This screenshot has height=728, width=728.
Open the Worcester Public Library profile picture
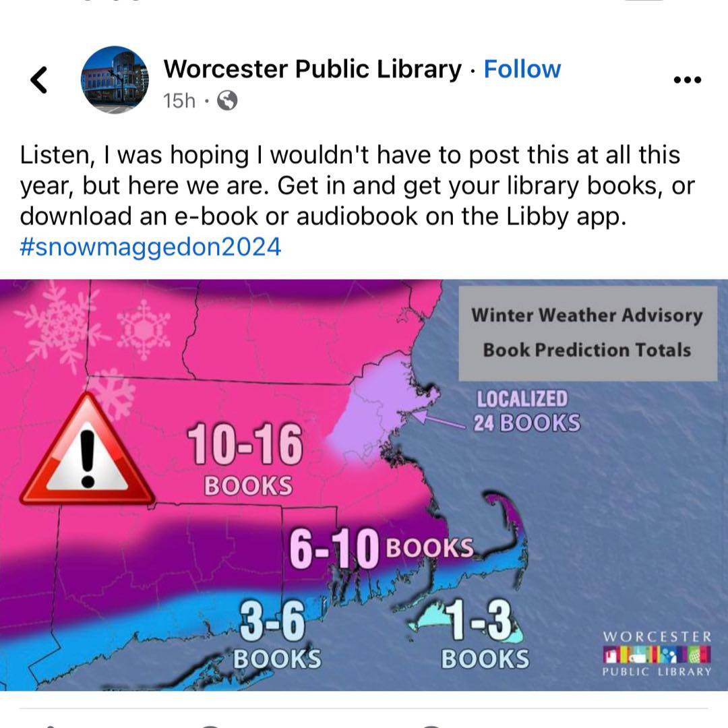click(115, 80)
